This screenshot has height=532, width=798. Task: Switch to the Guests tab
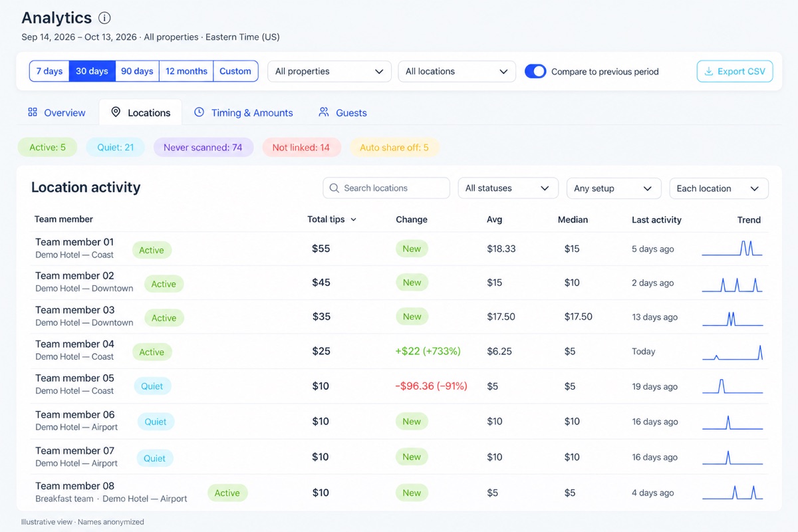click(343, 112)
